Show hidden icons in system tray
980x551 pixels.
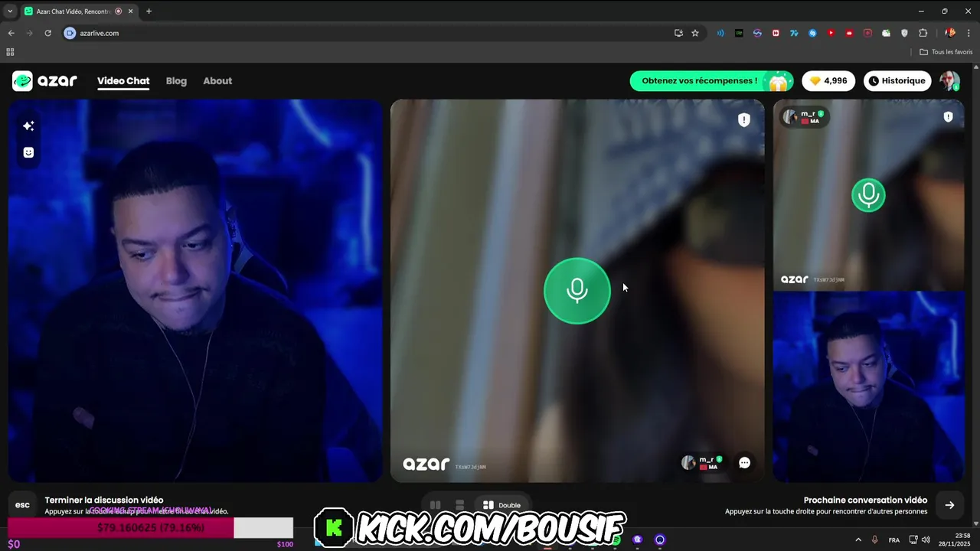858,540
